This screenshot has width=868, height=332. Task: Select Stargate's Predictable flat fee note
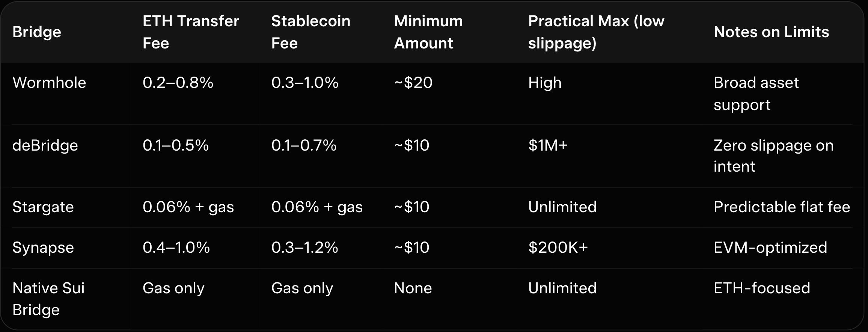point(782,207)
